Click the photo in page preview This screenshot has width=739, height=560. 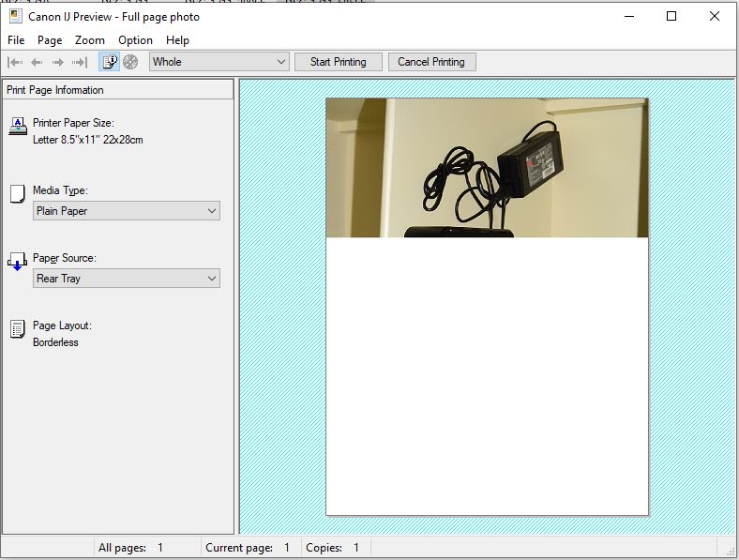pyautogui.click(x=487, y=168)
